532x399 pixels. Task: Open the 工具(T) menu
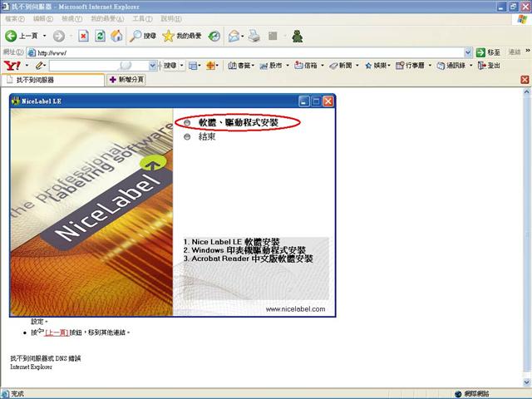tap(142, 18)
